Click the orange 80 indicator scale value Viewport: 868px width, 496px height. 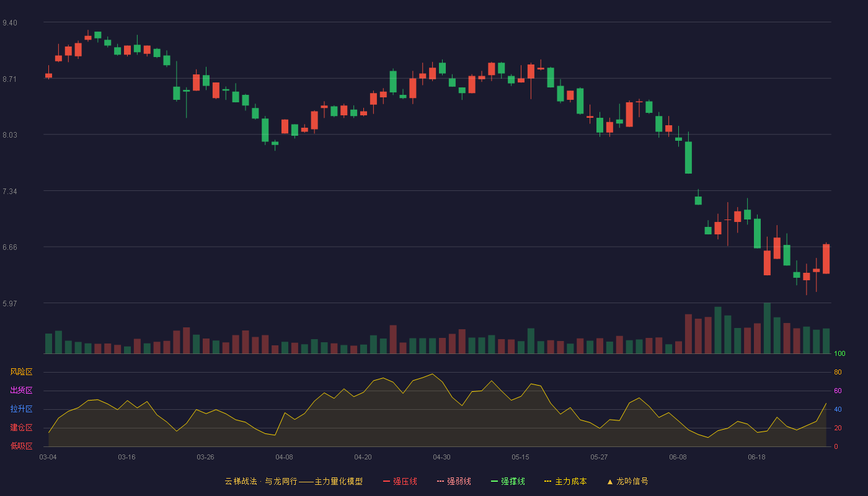pos(838,373)
